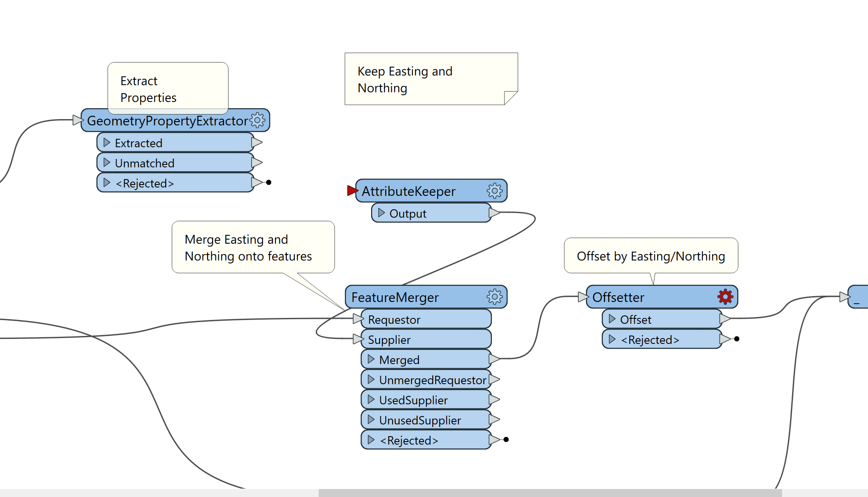The height and width of the screenshot is (497, 868).
Task: Click GeometryPropertyExtractor Rejected output port arrow
Action: pos(257,182)
